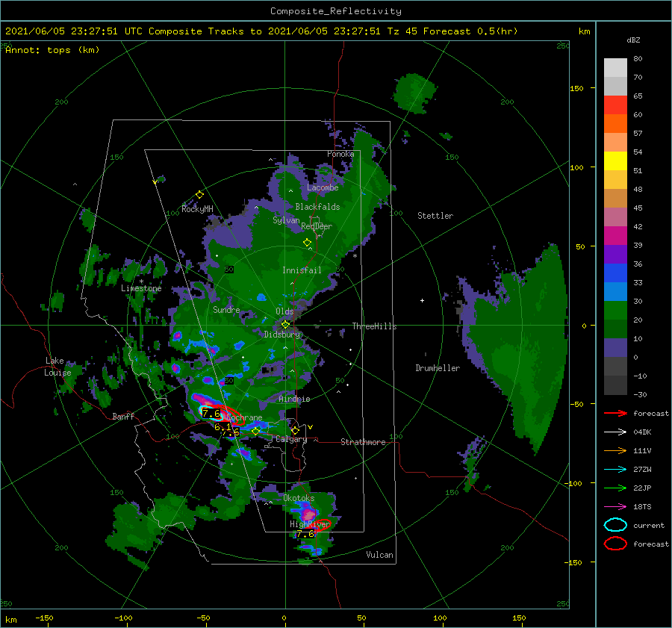The image size is (672, 628).
Task: Click the red forecast ellipse near Cochrane
Action: click(228, 415)
